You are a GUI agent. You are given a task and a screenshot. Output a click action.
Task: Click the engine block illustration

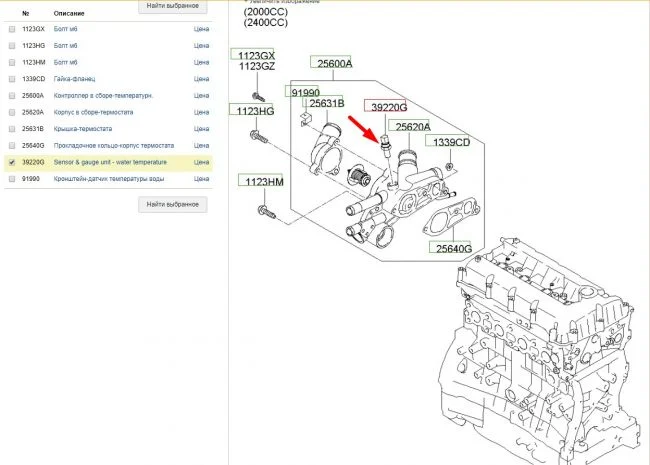540,350
